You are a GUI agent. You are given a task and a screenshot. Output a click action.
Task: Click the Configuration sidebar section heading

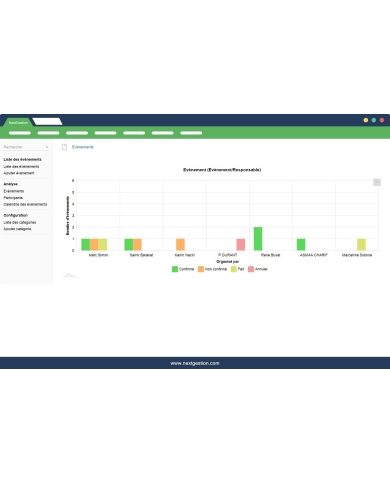(16, 215)
